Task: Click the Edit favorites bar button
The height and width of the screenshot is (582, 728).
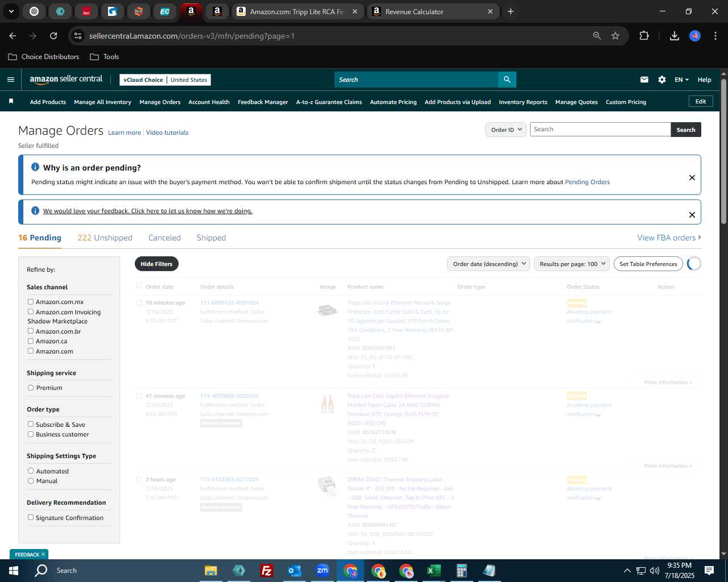Action: [701, 101]
